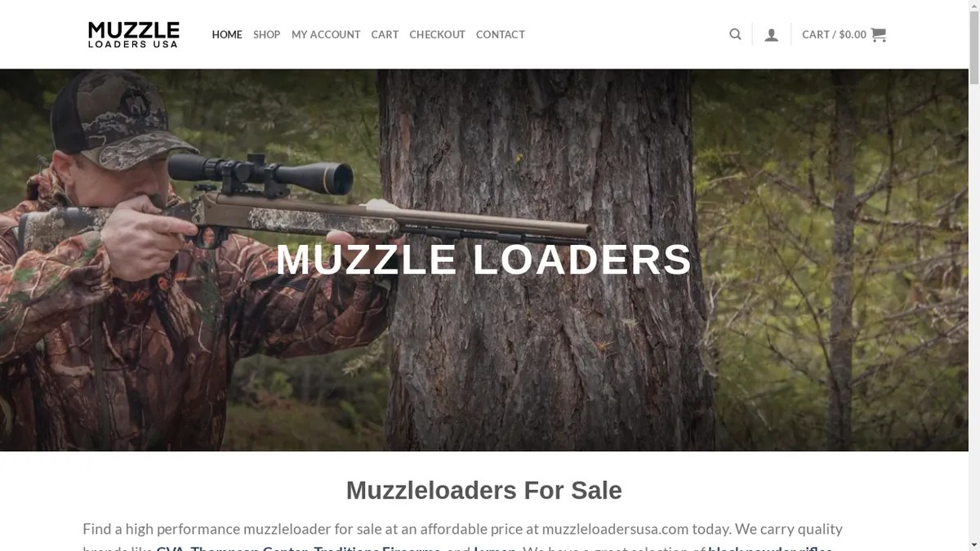Click the scrollbar down arrow
Image resolution: width=980 pixels, height=551 pixels.
[x=974, y=544]
